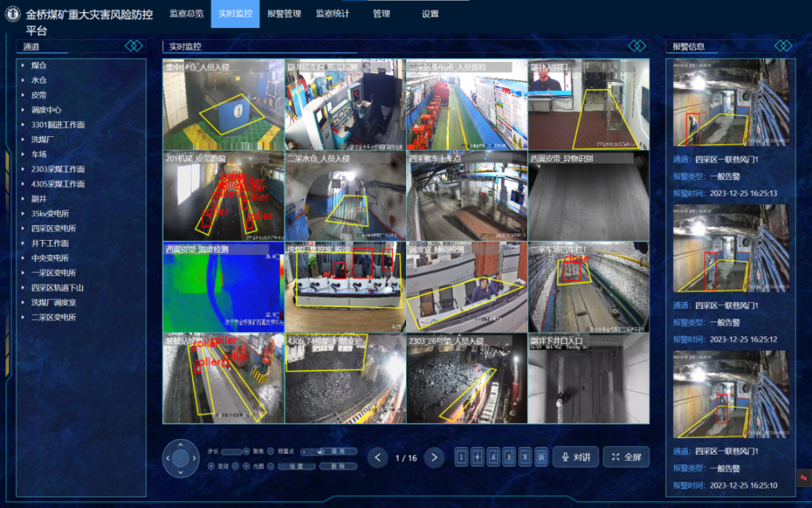The height and width of the screenshot is (508, 812).
Task: Open the 预置点 preset dropdown
Action: [312, 452]
